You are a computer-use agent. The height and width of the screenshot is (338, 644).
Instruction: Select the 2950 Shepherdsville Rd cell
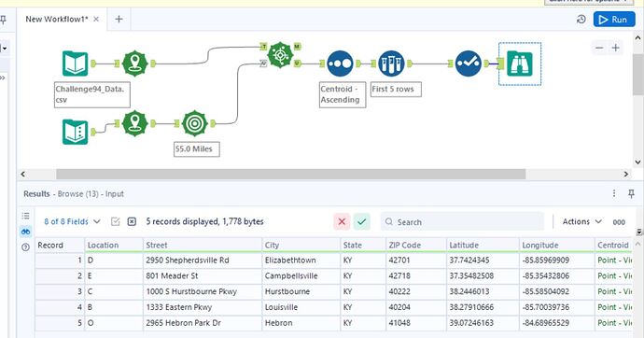[x=203, y=261]
